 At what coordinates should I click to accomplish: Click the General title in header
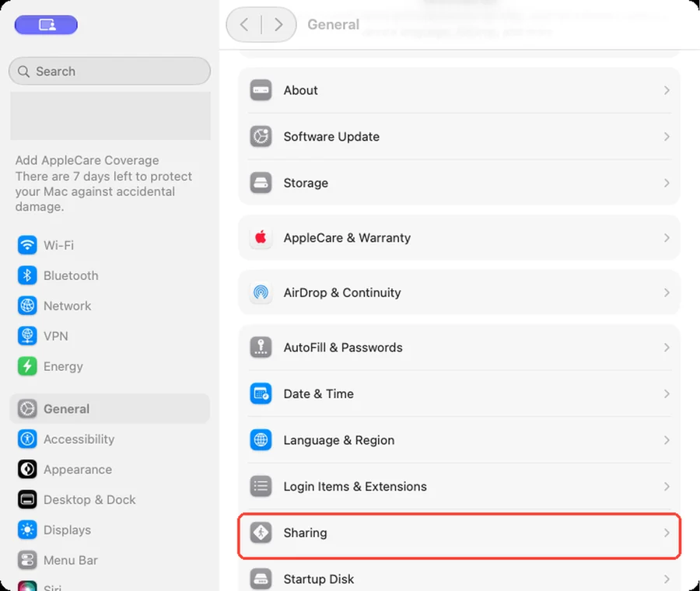[334, 25]
